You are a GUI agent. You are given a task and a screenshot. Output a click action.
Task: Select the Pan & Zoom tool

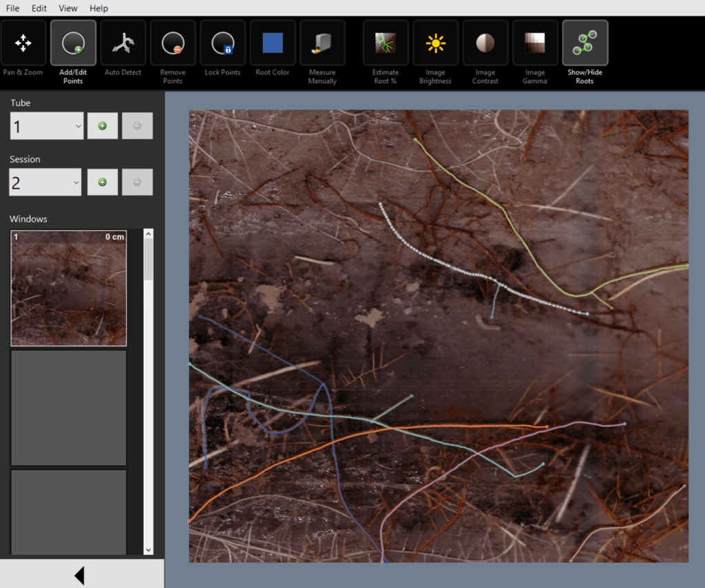click(23, 44)
